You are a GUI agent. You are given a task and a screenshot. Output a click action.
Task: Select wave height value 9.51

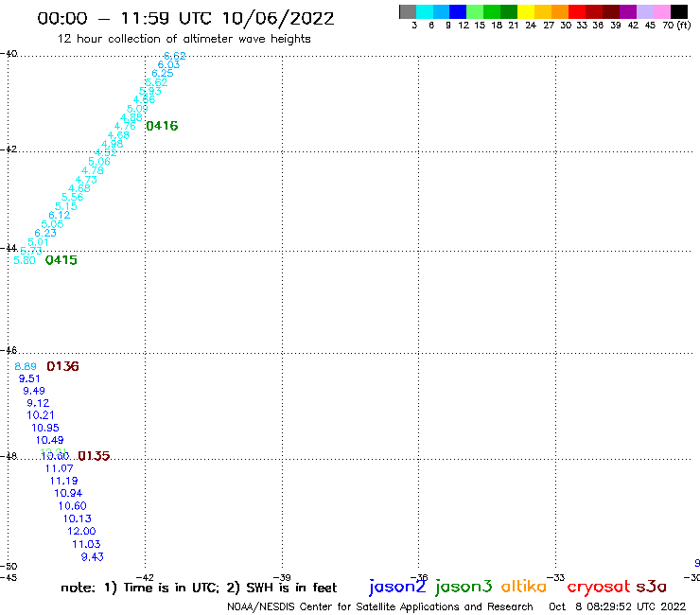29,378
